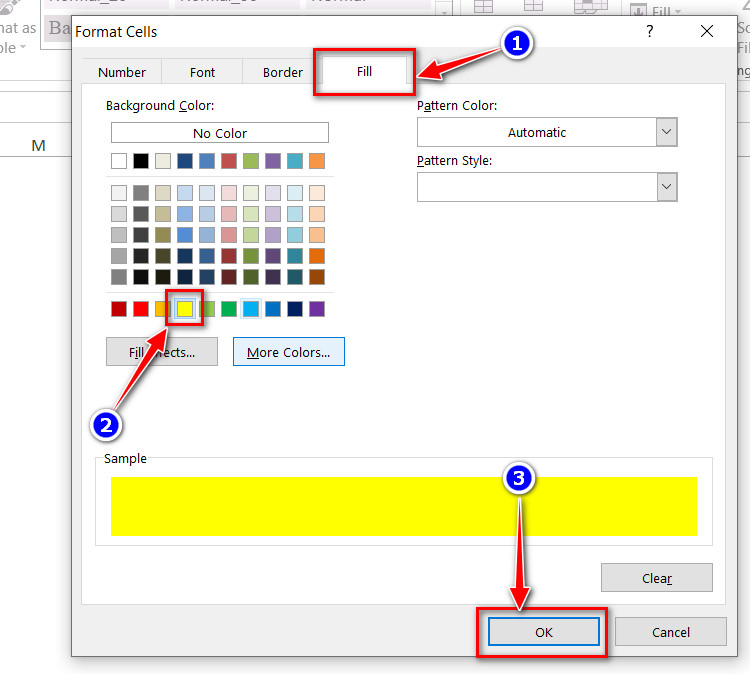Open the Fill Effects dialog
Viewport: 750px width, 674px height.
[x=162, y=352]
